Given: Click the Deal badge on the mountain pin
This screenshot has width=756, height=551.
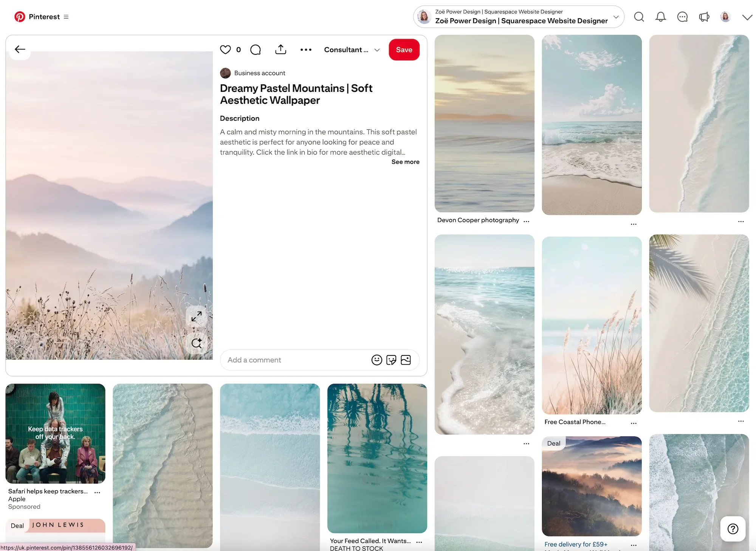Looking at the screenshot, I should [554, 443].
